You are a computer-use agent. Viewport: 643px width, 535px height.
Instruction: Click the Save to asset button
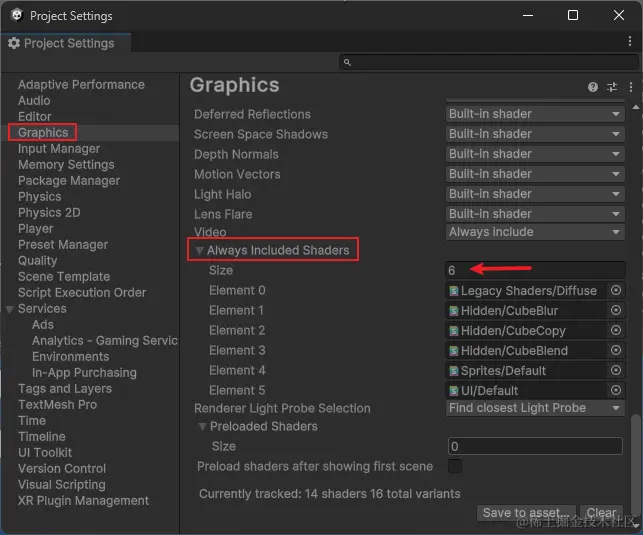pos(526,512)
